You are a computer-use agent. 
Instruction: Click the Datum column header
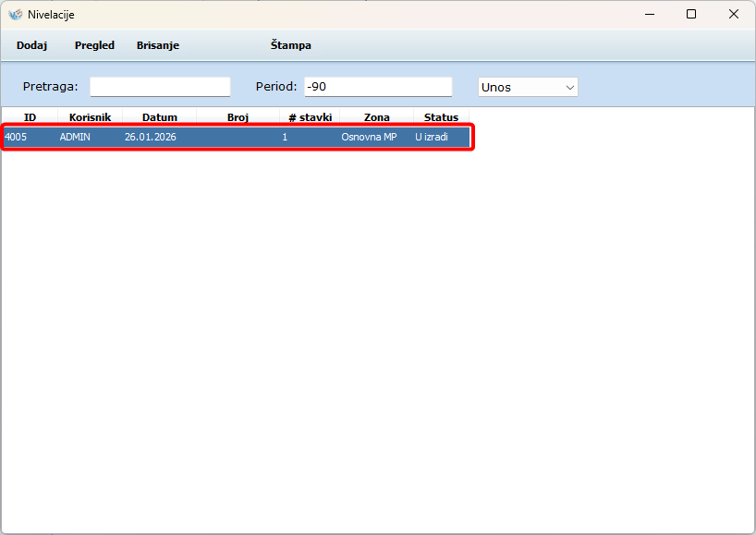point(159,117)
